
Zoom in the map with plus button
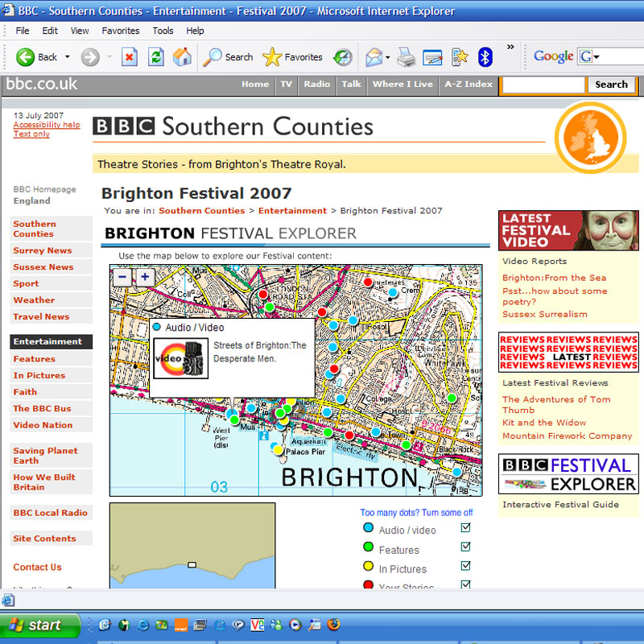(x=145, y=277)
